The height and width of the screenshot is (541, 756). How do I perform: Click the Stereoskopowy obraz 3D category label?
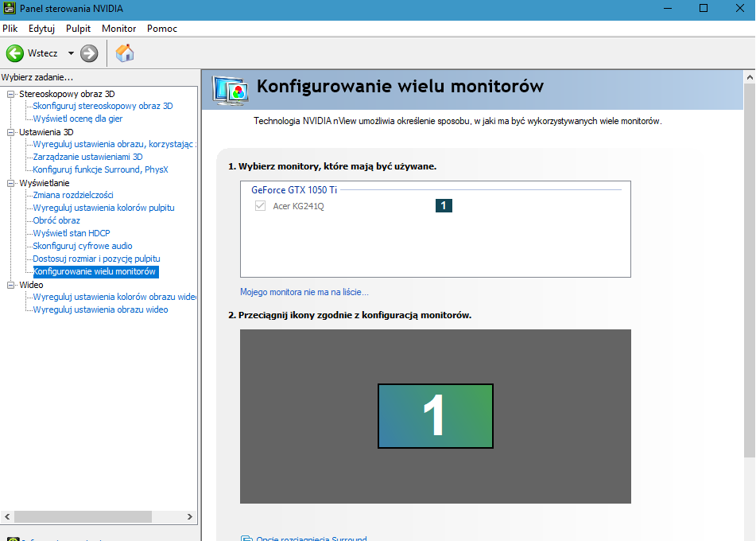point(67,94)
